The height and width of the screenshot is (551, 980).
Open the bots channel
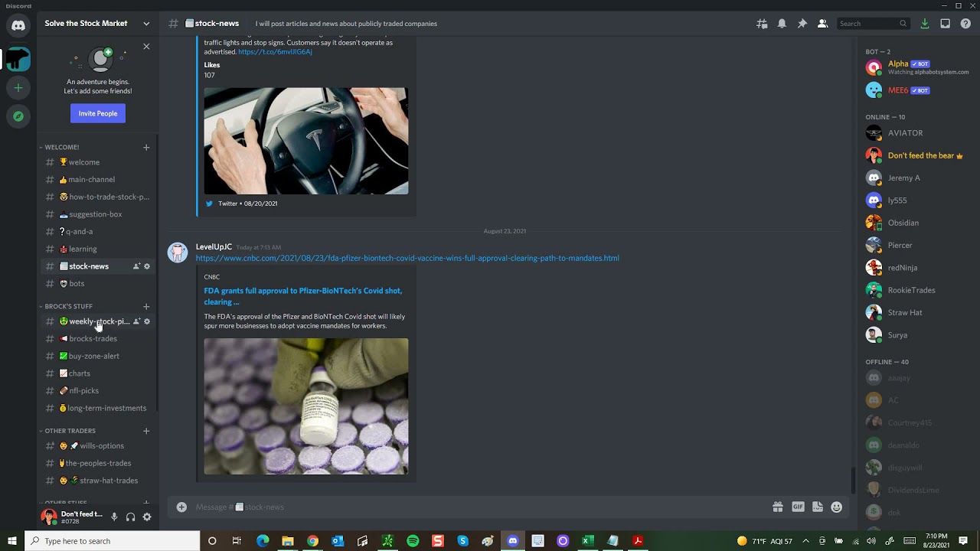coord(97,284)
